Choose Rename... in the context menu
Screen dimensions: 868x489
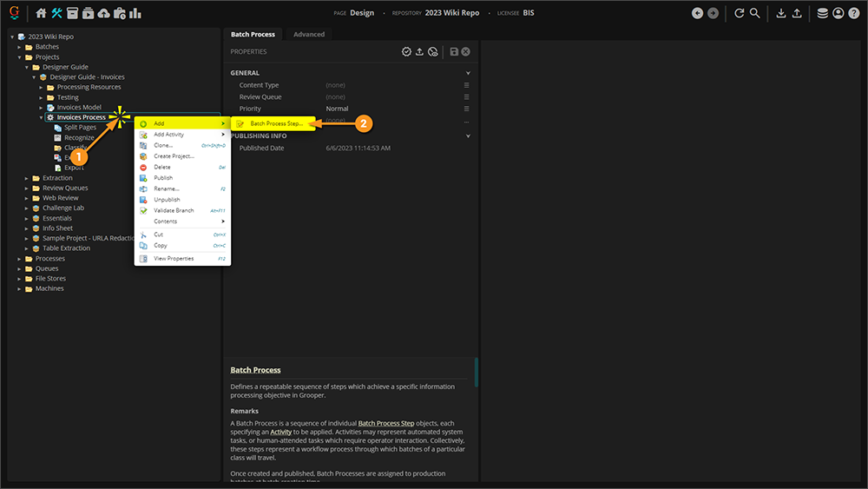[x=182, y=188]
